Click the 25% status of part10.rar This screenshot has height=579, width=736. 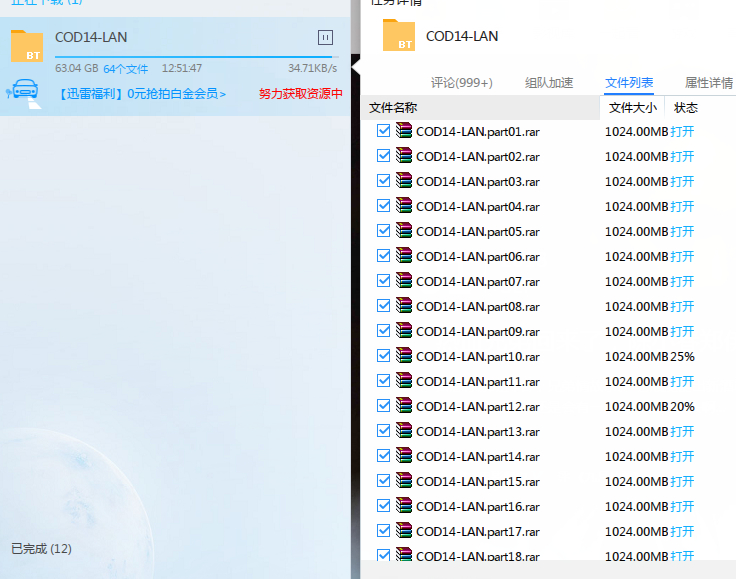[682, 357]
